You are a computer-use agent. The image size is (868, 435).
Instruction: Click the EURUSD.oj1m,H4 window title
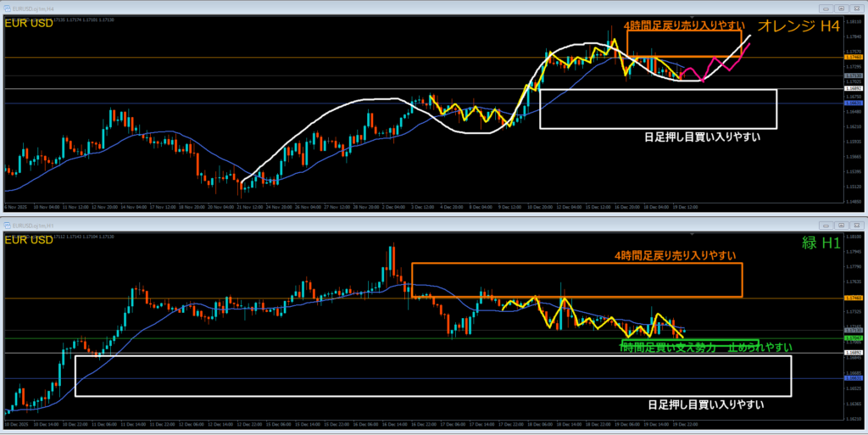coord(33,9)
